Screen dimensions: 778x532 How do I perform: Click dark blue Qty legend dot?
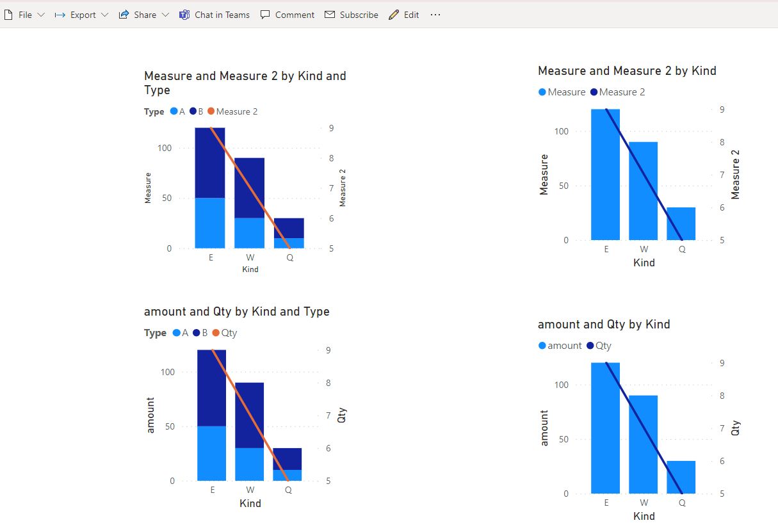[x=590, y=346]
